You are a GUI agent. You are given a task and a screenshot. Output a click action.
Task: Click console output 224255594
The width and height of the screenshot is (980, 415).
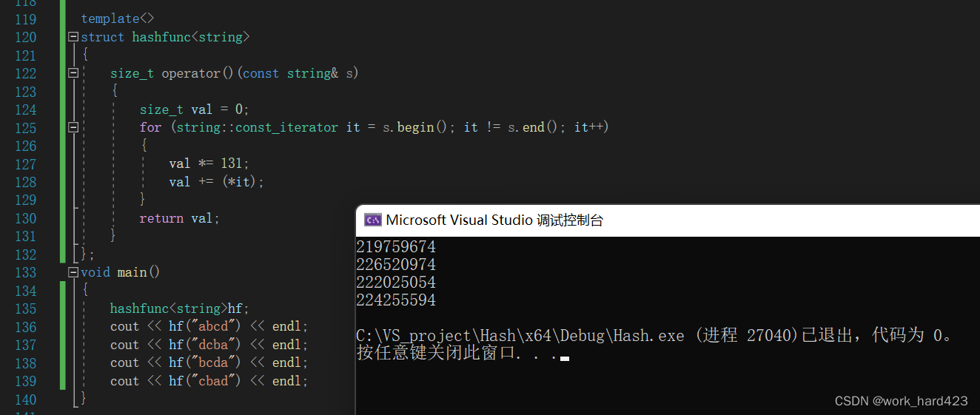click(396, 300)
